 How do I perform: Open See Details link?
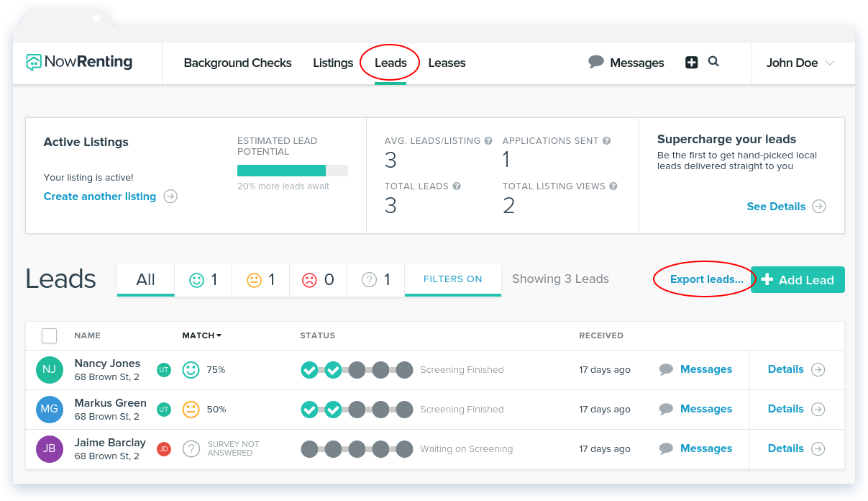coord(776,207)
